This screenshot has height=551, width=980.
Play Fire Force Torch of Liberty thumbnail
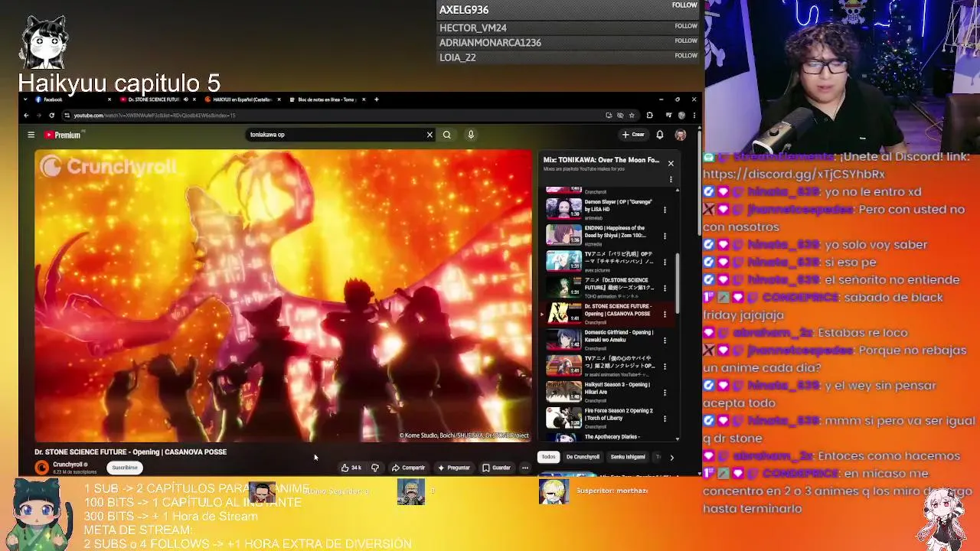click(563, 418)
